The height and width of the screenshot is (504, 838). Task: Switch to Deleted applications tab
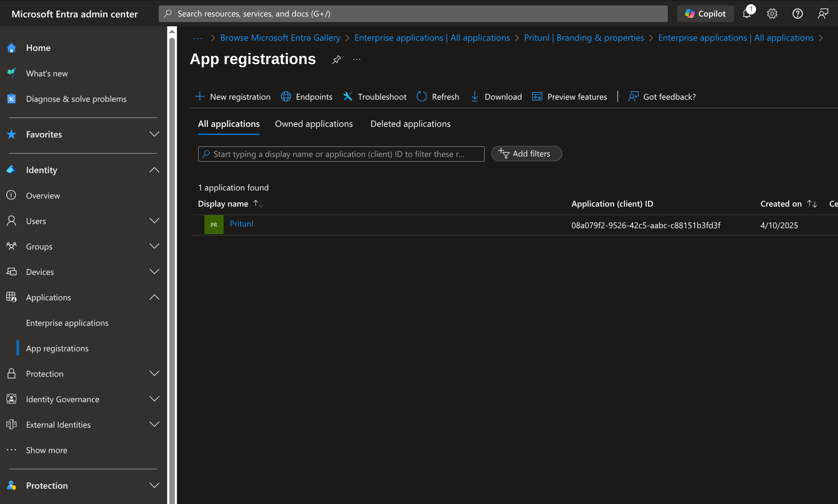coord(410,124)
